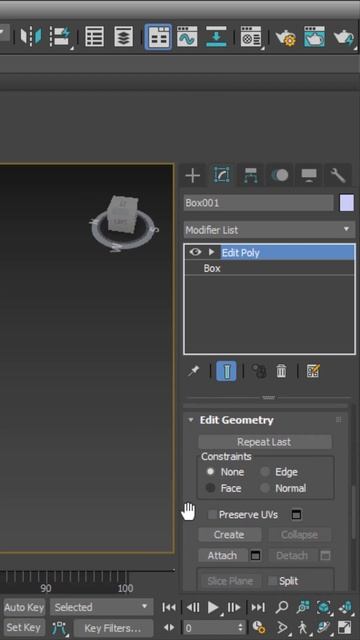Switch to the Display panel tab
Image resolution: width=360 pixels, height=640 pixels.
click(x=309, y=176)
